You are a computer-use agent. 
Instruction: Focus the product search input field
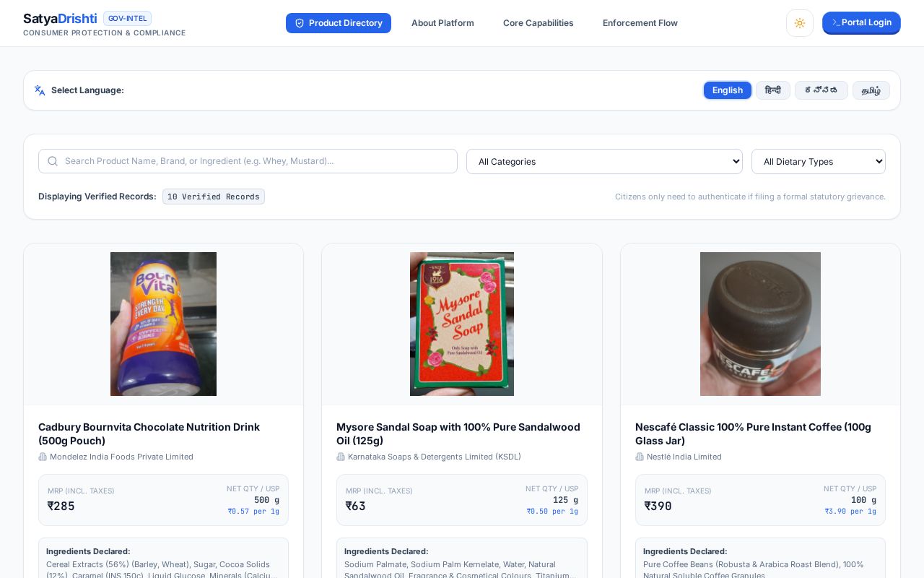248,161
